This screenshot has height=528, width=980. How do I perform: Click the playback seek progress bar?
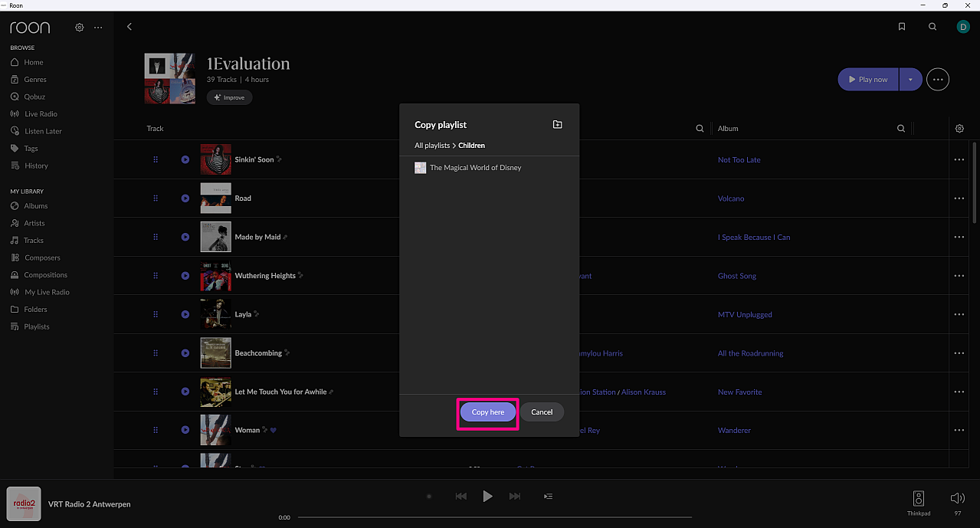(x=494, y=517)
